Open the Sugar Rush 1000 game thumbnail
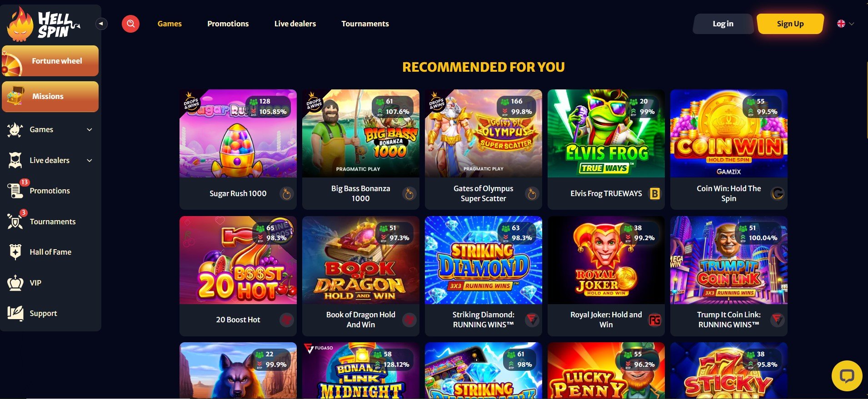The height and width of the screenshot is (399, 868). (x=238, y=133)
